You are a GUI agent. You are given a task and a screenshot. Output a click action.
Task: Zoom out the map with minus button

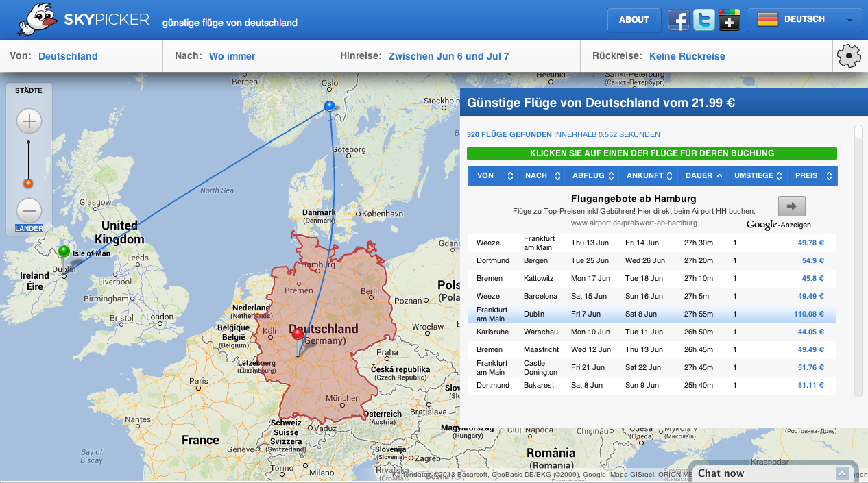pos(29,210)
